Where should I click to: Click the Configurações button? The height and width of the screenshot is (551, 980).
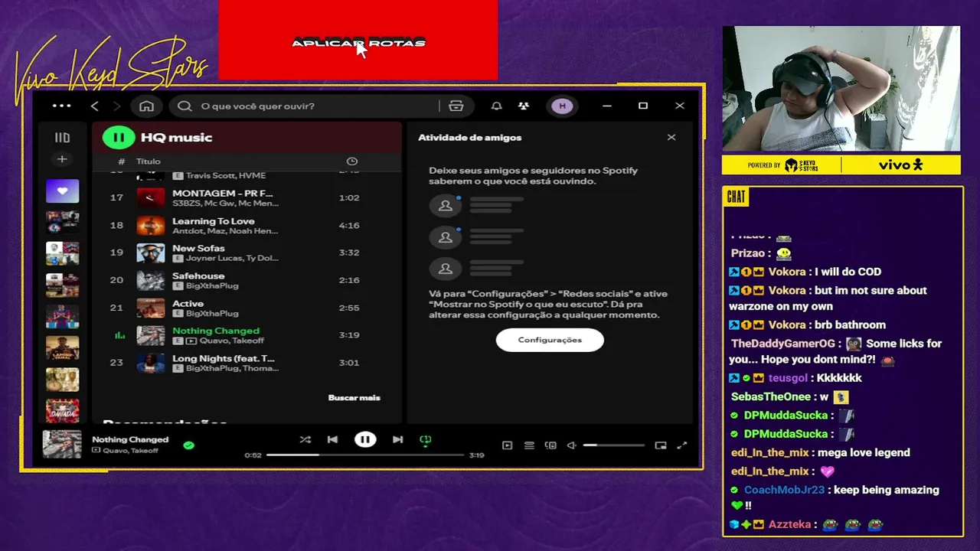550,340
